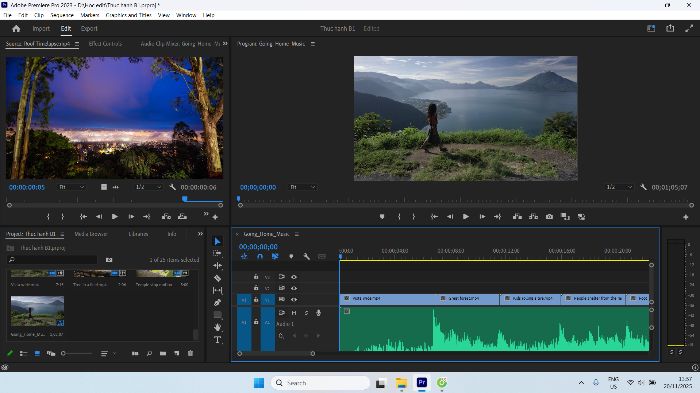Screen dimensions: 700x393
Task: Open workspaces icon in header bar
Action: click(651, 29)
